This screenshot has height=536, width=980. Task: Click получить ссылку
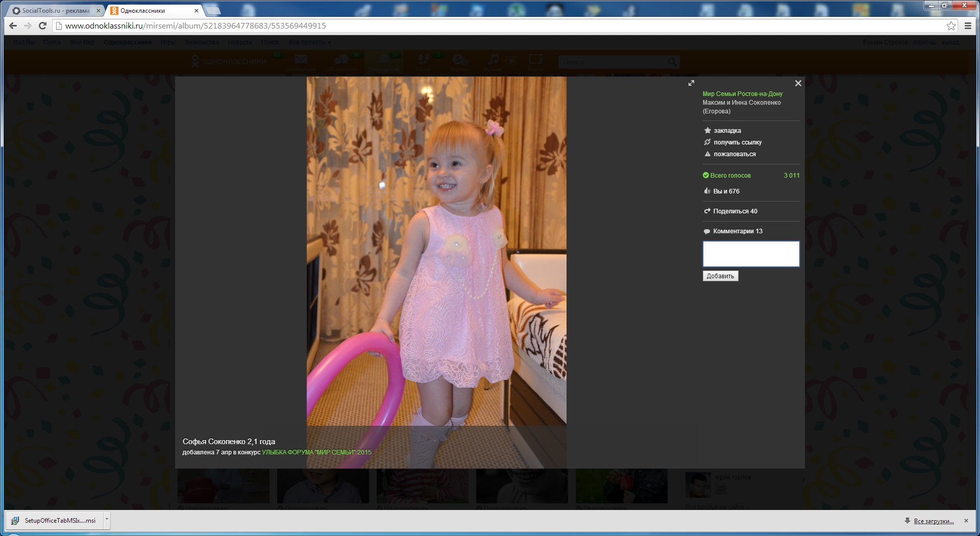733,142
